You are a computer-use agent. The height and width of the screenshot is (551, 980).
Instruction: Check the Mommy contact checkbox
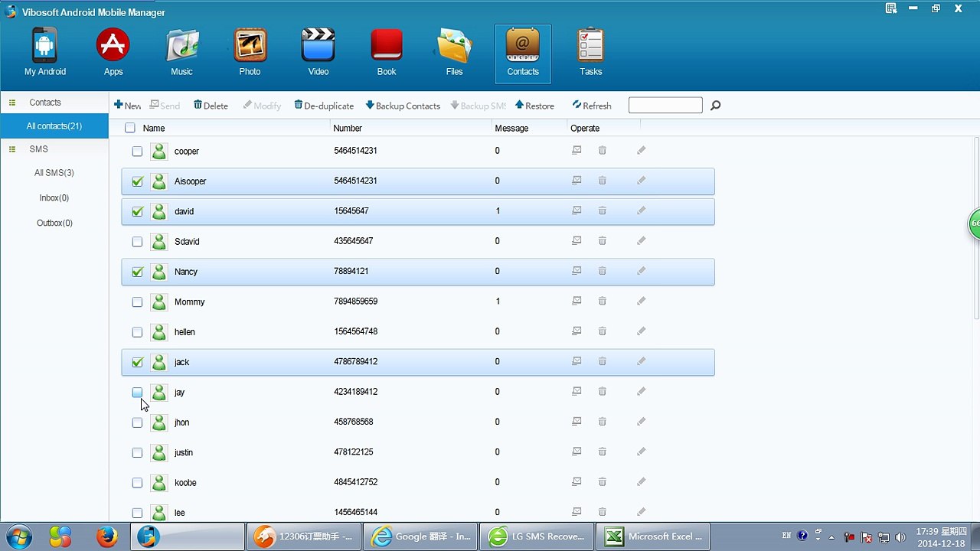(137, 302)
